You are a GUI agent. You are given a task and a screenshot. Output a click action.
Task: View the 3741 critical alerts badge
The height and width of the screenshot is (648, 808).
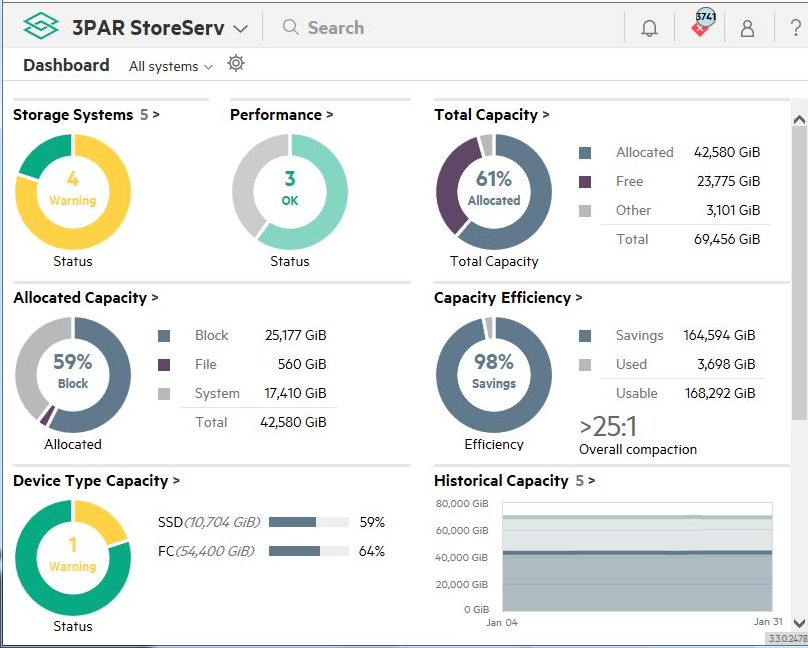[701, 22]
